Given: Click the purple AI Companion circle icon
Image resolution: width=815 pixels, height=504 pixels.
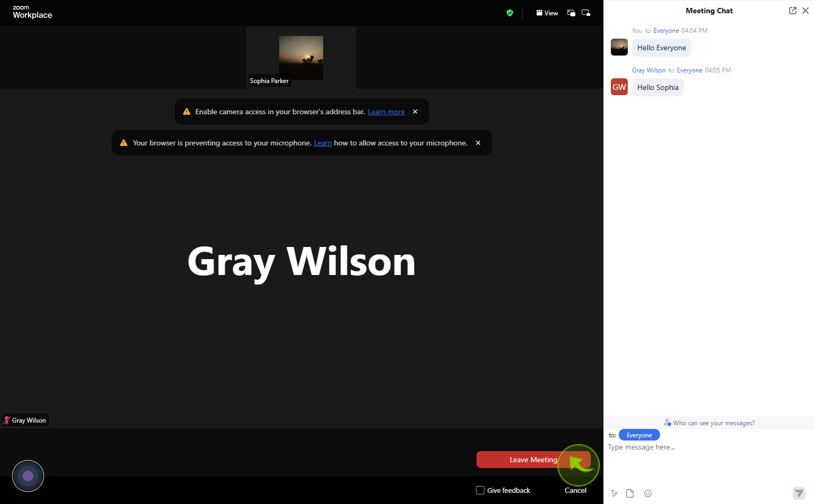Looking at the screenshot, I should (28, 476).
